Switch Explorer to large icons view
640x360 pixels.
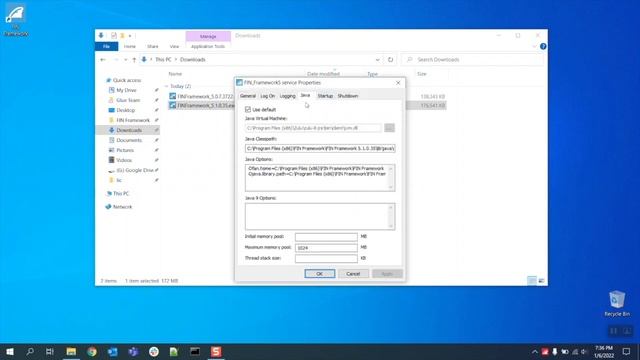click(x=541, y=281)
